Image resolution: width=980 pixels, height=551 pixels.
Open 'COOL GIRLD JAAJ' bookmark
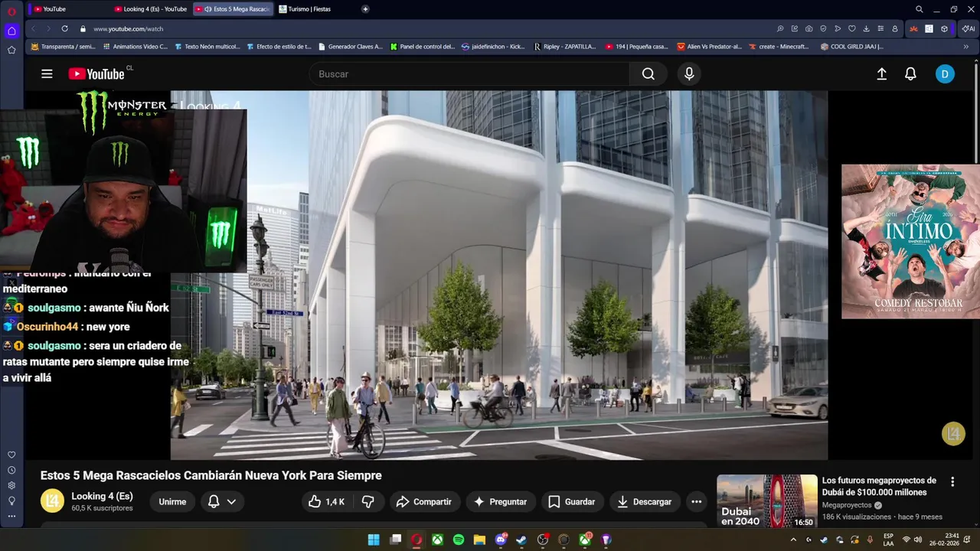851,47
